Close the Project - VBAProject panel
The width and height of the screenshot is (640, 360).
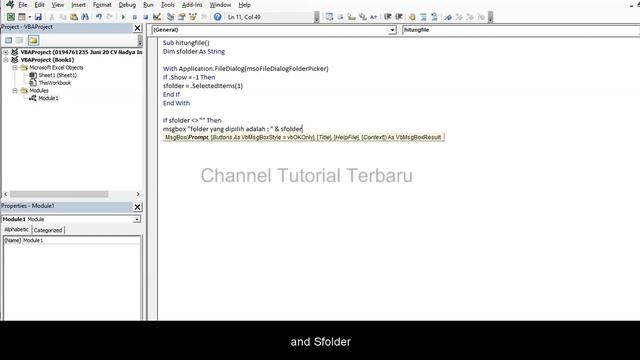point(138,28)
